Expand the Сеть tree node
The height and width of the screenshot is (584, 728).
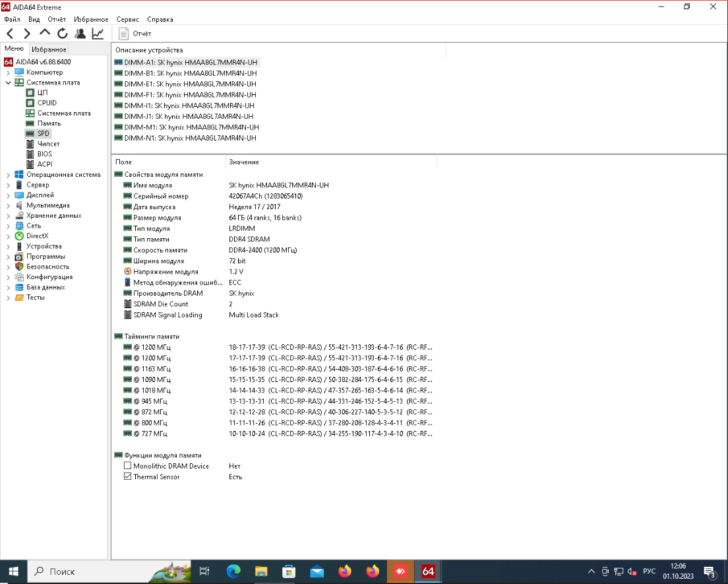coord(8,226)
